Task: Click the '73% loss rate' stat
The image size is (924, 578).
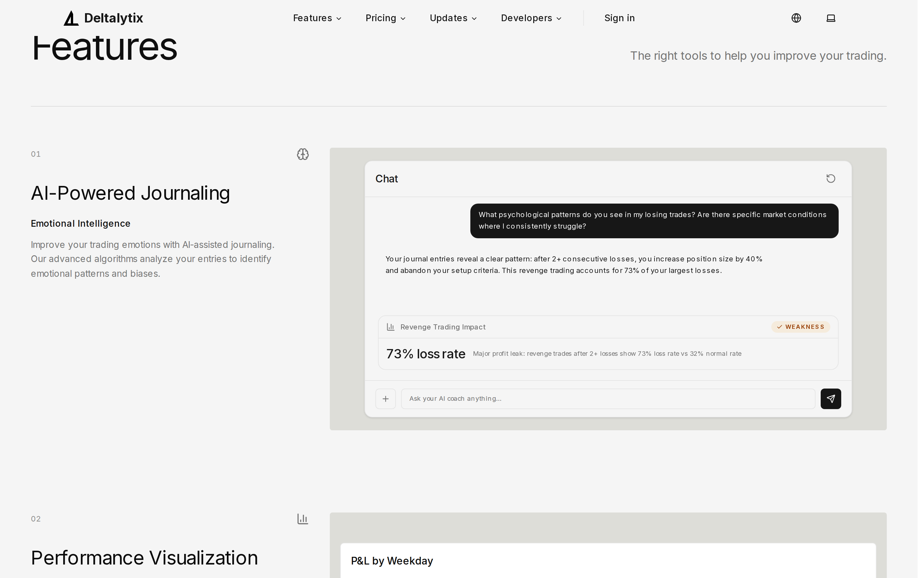Action: (x=426, y=354)
